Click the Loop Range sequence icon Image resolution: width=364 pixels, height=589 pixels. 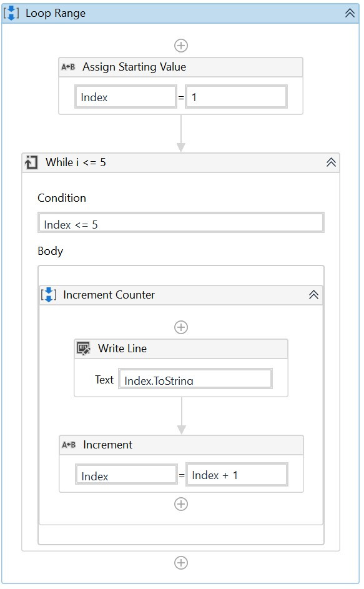pyautogui.click(x=11, y=13)
